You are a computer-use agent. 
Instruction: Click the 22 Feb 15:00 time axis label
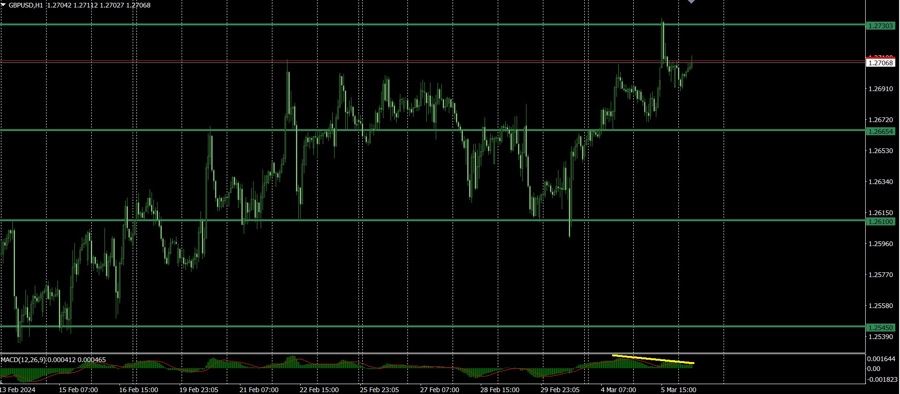[x=318, y=389]
